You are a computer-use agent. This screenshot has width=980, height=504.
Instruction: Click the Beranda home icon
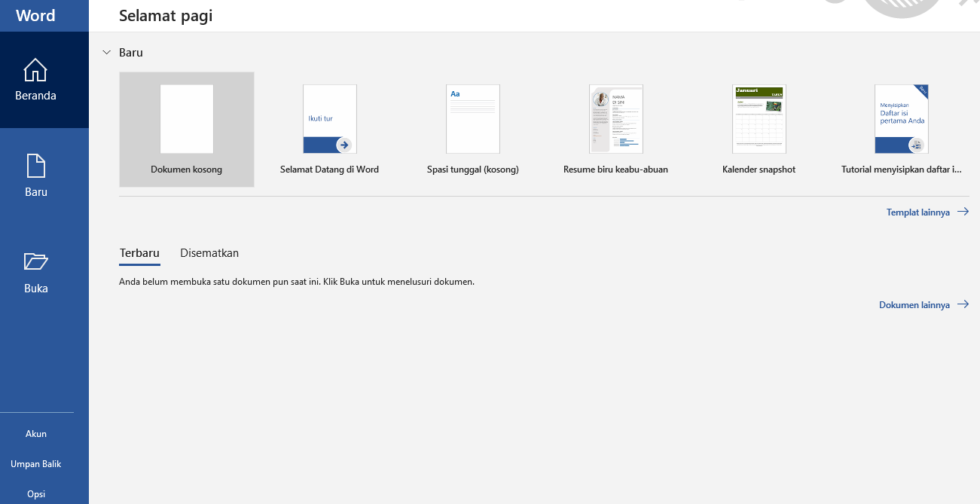click(35, 70)
